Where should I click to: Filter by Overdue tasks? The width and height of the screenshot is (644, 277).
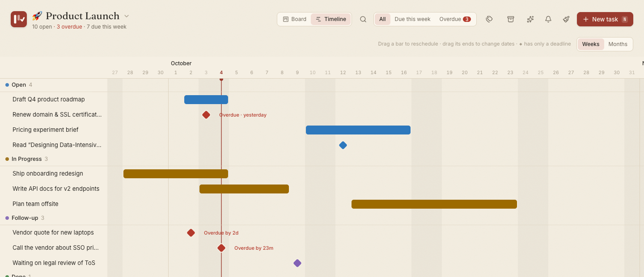tap(455, 19)
